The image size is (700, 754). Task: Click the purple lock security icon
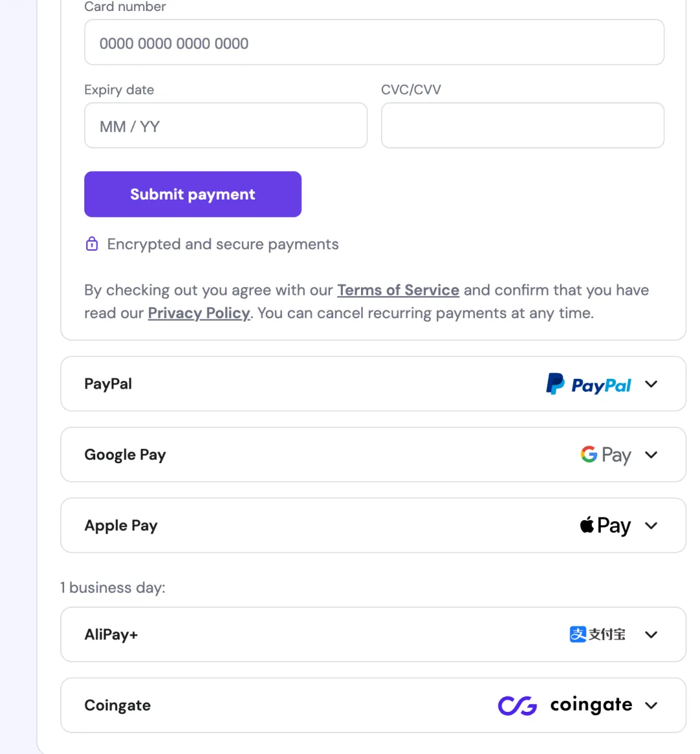point(92,244)
